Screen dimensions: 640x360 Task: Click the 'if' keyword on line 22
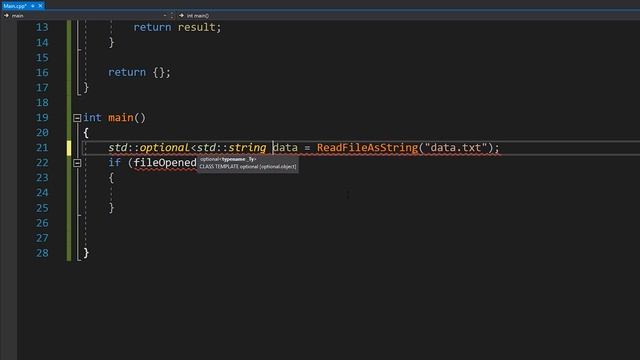pyautogui.click(x=114, y=162)
